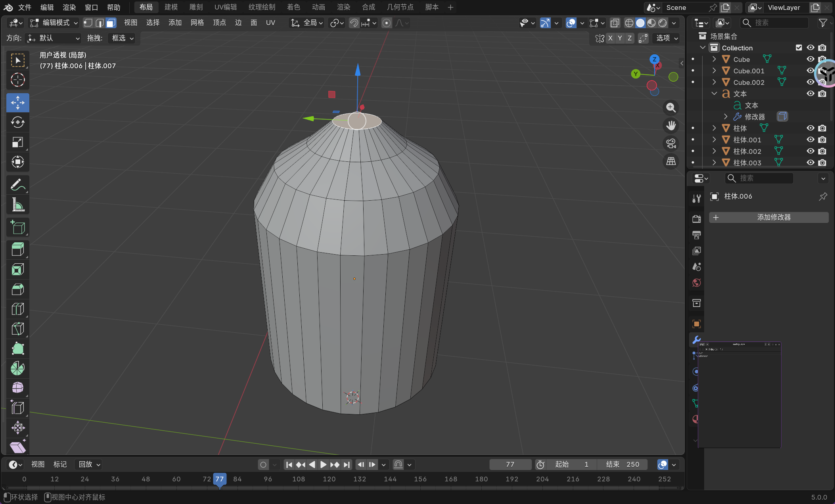Viewport: 835px width, 504px height.
Task: Activate the Rotate tool
Action: pyautogui.click(x=17, y=122)
